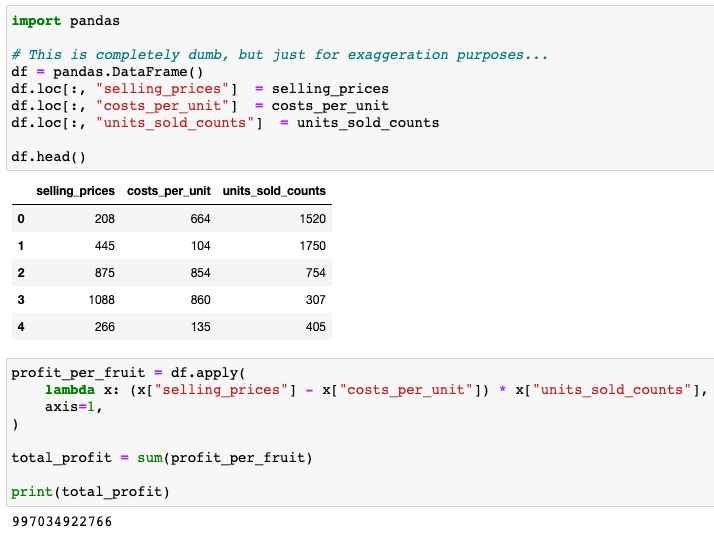Click the 'This is completely dumb' comment line
Screen dimensions: 714x535
pyautogui.click(x=280, y=55)
